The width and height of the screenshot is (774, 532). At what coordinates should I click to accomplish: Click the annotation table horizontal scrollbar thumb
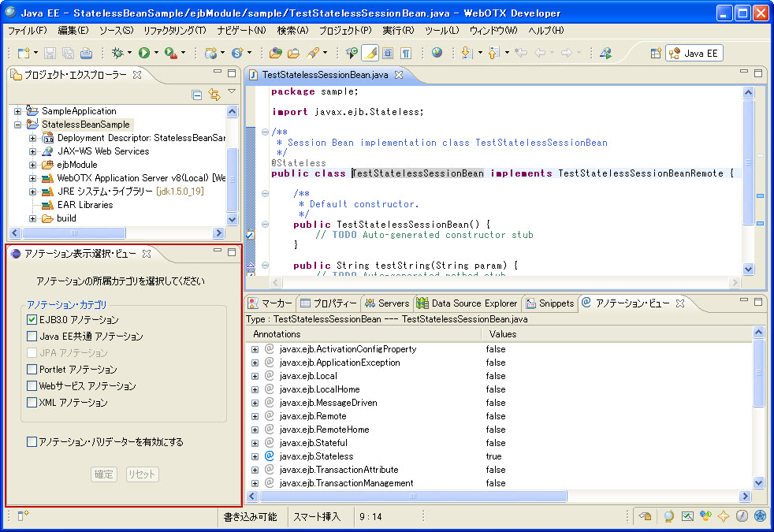(412, 497)
